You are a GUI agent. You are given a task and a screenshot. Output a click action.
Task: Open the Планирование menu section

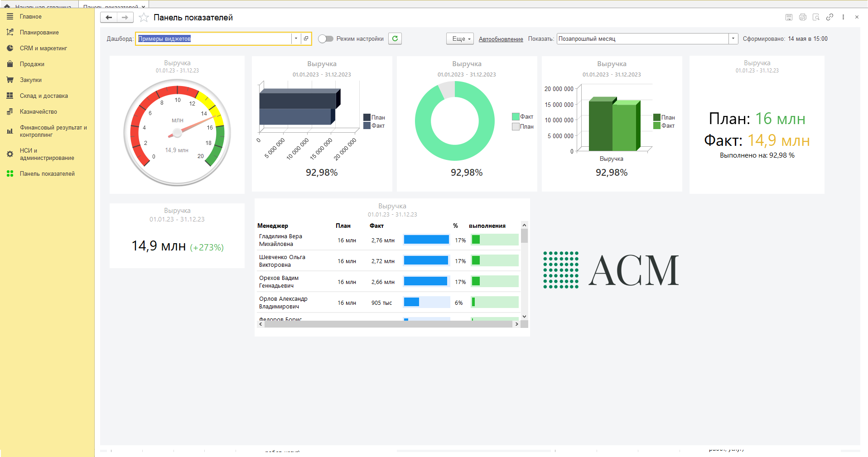(x=39, y=32)
